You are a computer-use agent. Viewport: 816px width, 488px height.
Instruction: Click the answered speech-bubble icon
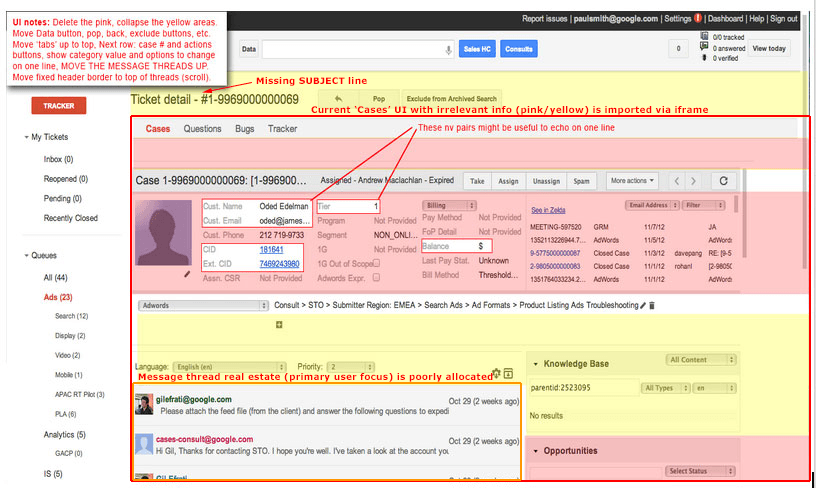click(704, 47)
